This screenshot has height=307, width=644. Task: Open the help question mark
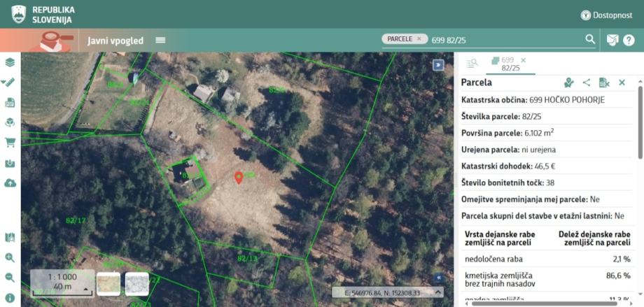629,40
